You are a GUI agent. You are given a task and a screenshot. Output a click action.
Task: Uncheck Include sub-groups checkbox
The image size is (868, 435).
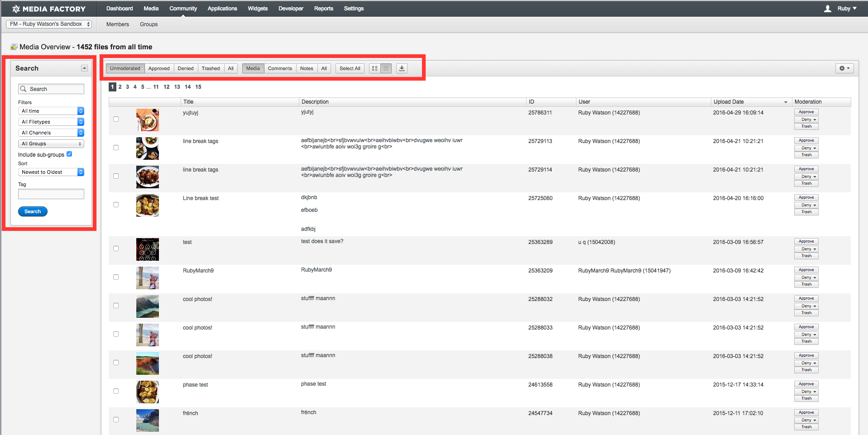pyautogui.click(x=69, y=154)
